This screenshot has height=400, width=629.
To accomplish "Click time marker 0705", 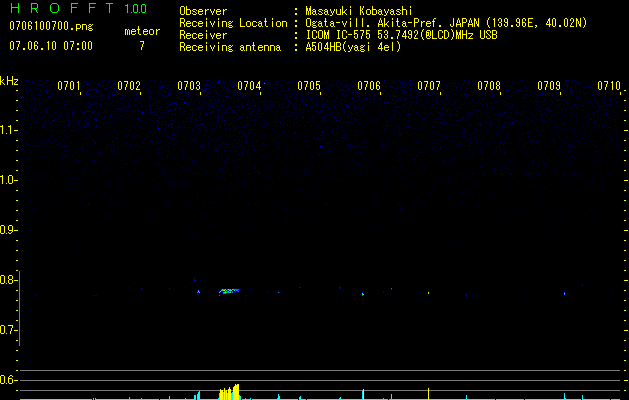I will point(309,85).
